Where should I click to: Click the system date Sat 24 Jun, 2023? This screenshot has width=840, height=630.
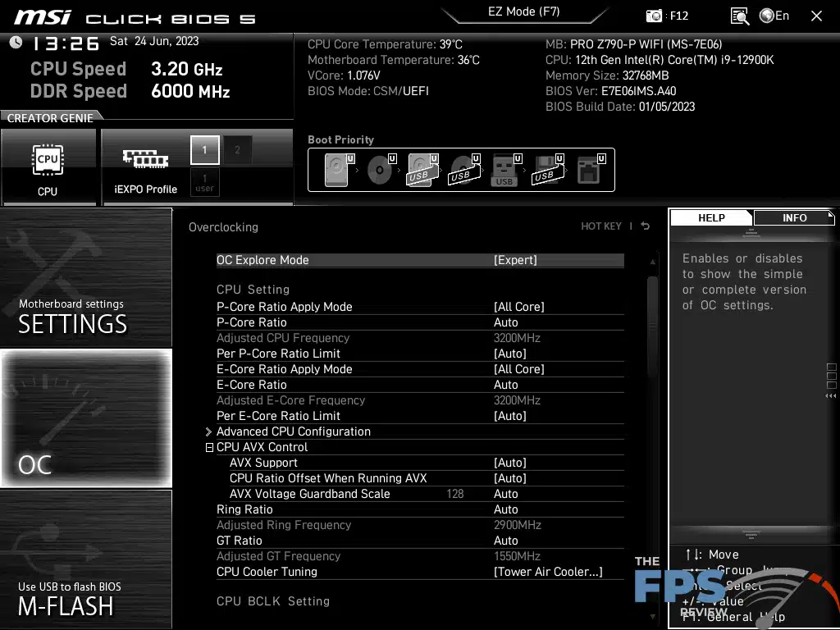(154, 41)
